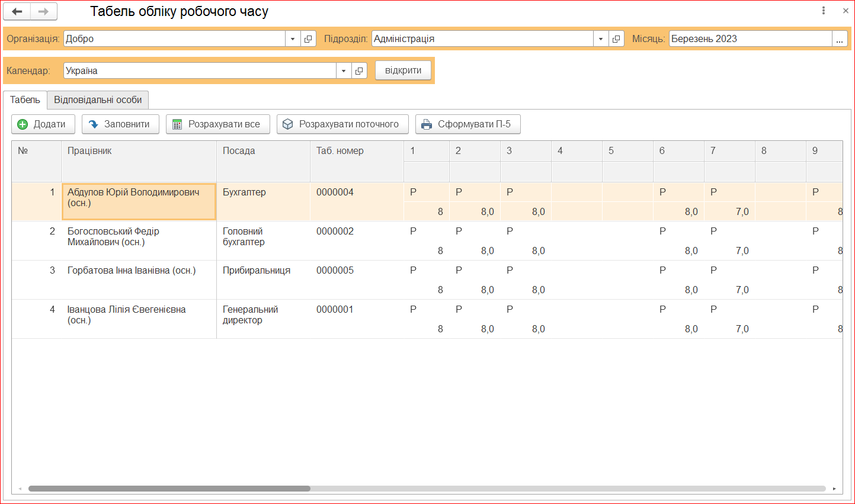Click the Бухгалтер position cell
Screen dimensions: 855x504
[x=263, y=201]
